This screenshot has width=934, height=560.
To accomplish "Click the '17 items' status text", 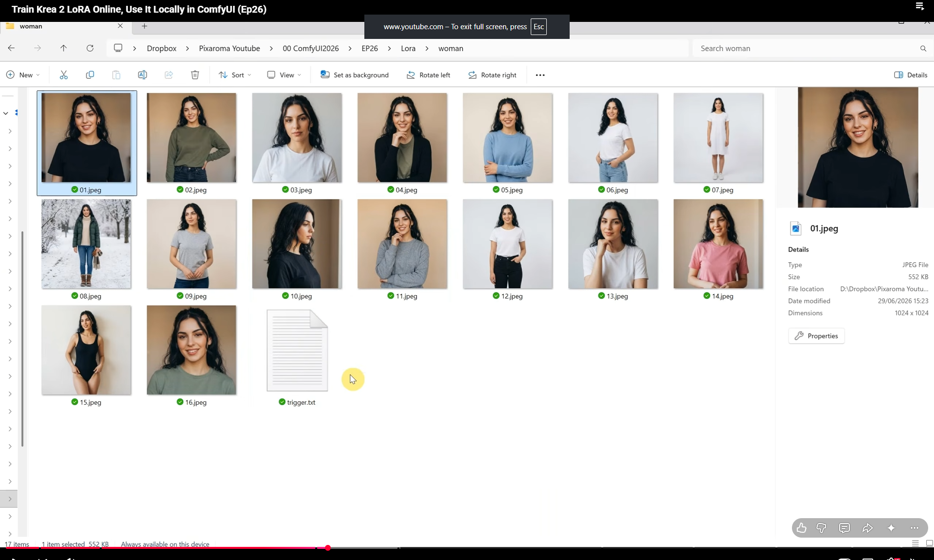I will point(17,544).
